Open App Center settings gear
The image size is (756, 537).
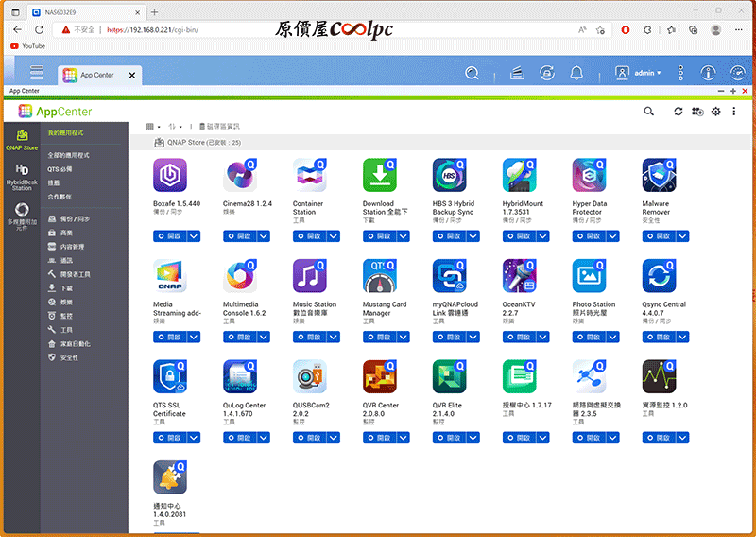tap(716, 112)
